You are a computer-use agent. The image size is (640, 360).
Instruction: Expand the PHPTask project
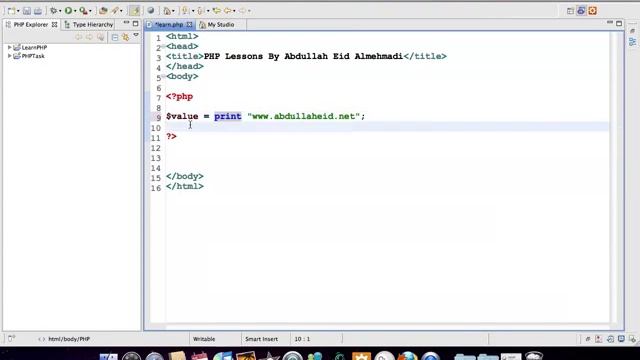(9, 56)
